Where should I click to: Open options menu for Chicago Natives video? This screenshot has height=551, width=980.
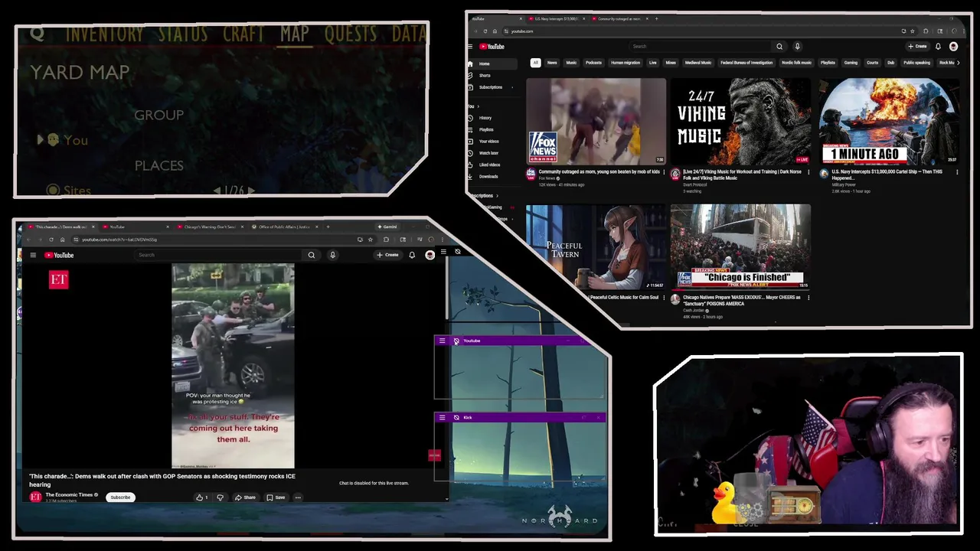(808, 298)
